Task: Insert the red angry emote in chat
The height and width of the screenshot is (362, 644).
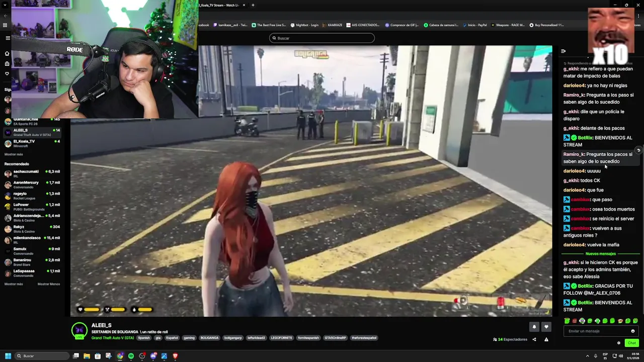Action: pos(575,321)
